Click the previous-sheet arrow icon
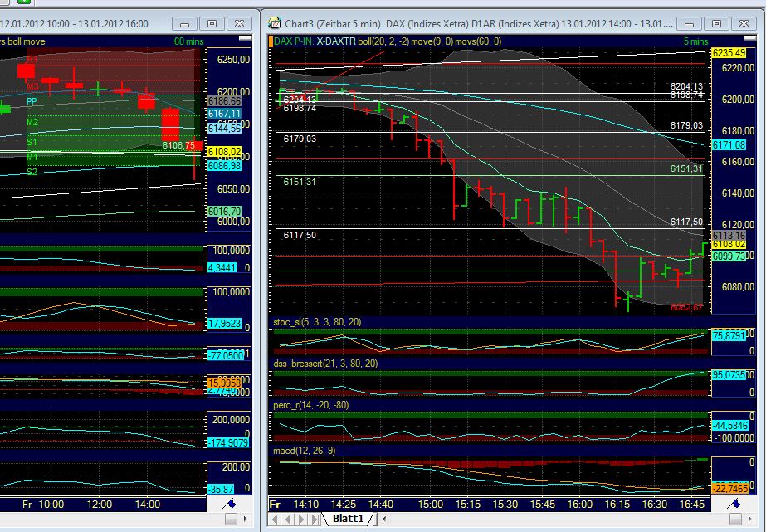Viewport: 766px width, 532px height. [x=287, y=519]
